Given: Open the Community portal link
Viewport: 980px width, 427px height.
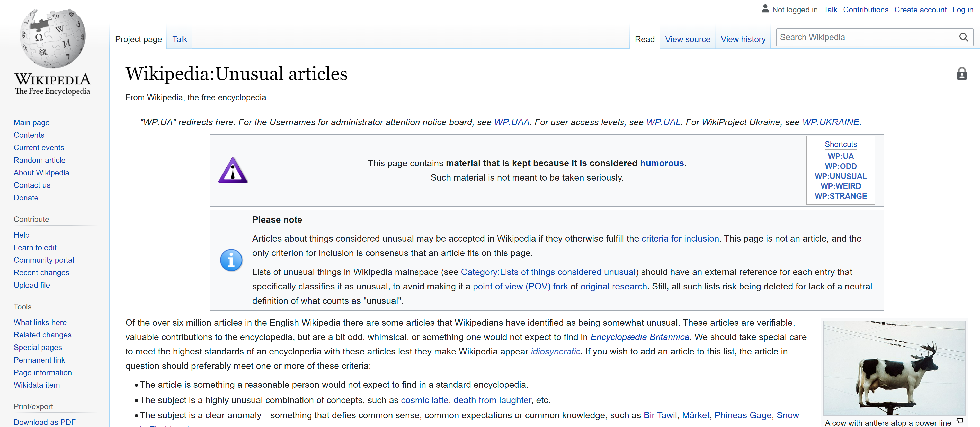Looking at the screenshot, I should click(x=44, y=260).
